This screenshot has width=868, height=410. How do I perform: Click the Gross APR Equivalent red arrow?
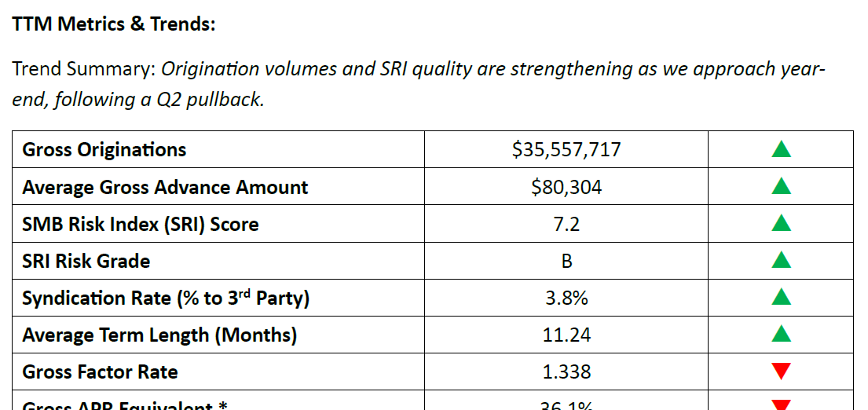click(x=781, y=405)
